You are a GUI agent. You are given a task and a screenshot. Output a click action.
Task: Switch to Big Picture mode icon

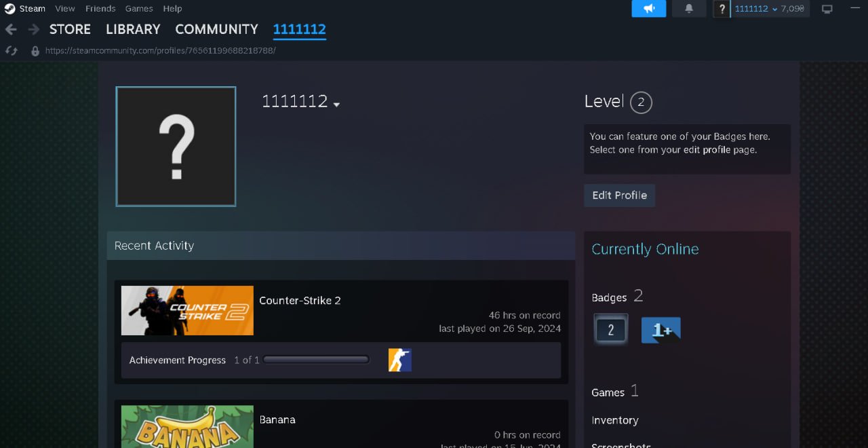827,9
